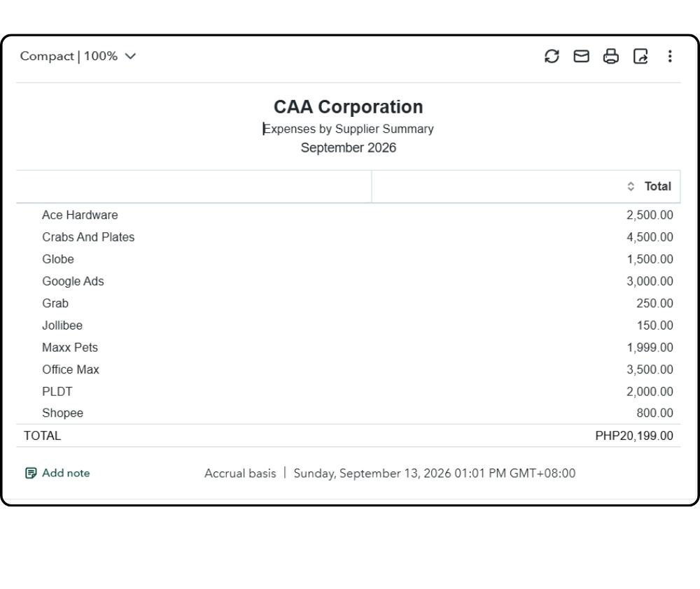700x589 pixels.
Task: Open the three-dot more options menu
Action: click(x=670, y=56)
